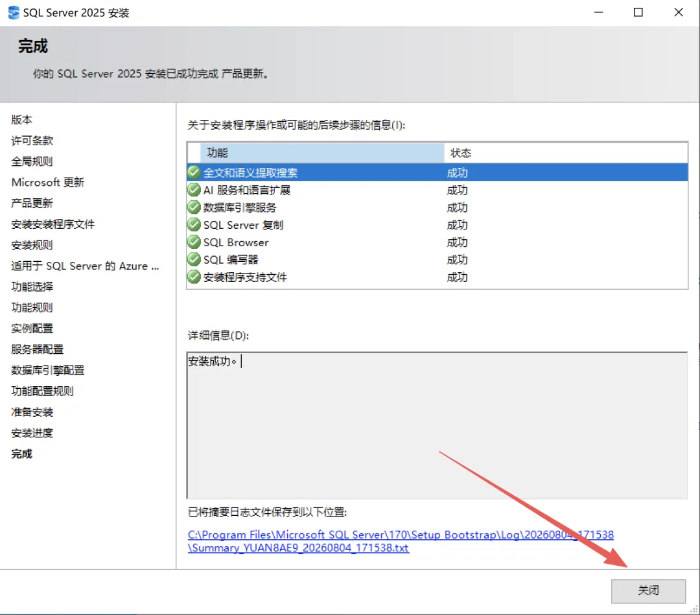Click the 功能选择 step in sidebar

tap(32, 286)
